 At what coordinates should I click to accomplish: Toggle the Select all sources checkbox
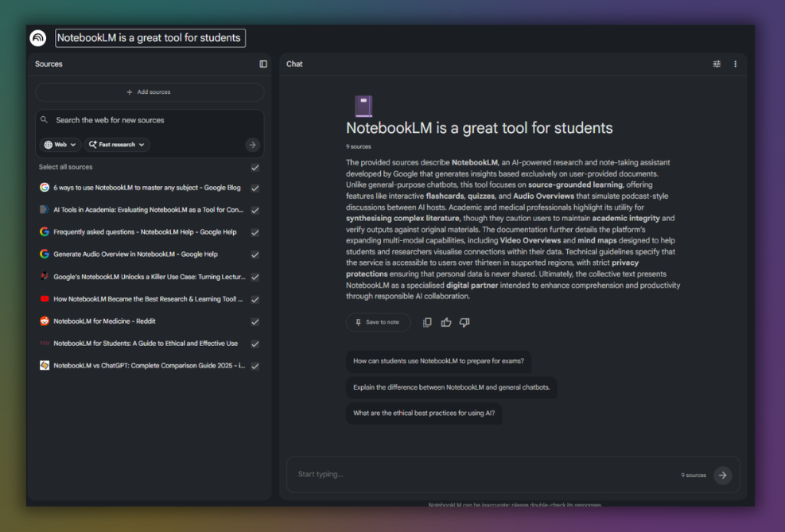pyautogui.click(x=255, y=168)
